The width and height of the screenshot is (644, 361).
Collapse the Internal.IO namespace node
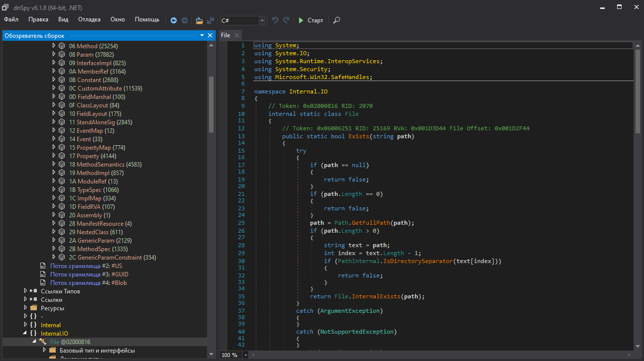coord(25,334)
